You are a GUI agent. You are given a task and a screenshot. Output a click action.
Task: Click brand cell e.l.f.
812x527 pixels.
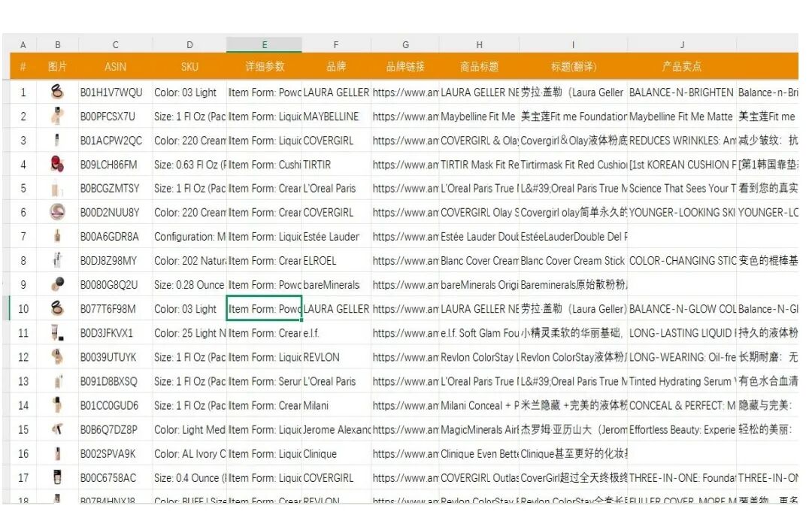click(x=337, y=333)
